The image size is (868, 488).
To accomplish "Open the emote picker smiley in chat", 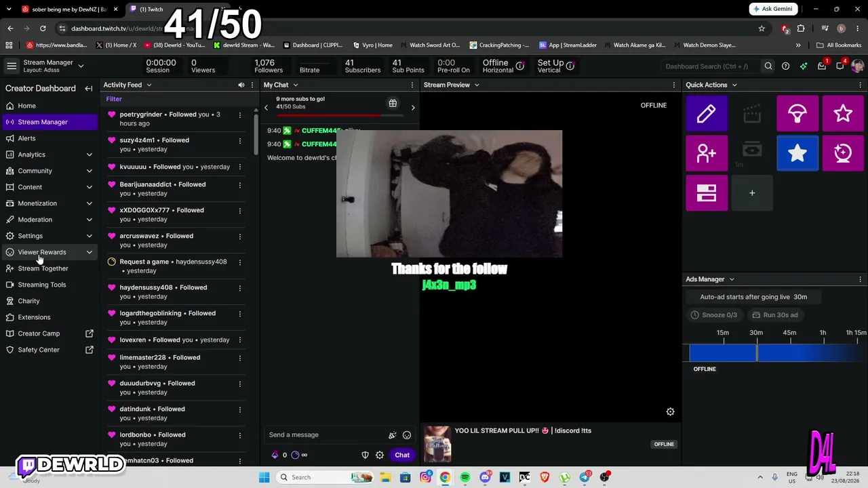I will click(x=407, y=435).
